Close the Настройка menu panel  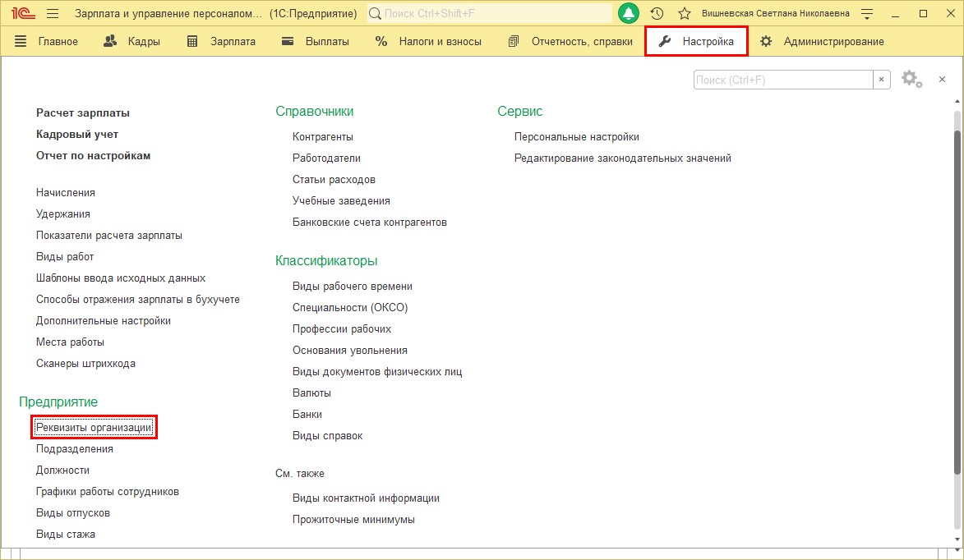coord(942,79)
